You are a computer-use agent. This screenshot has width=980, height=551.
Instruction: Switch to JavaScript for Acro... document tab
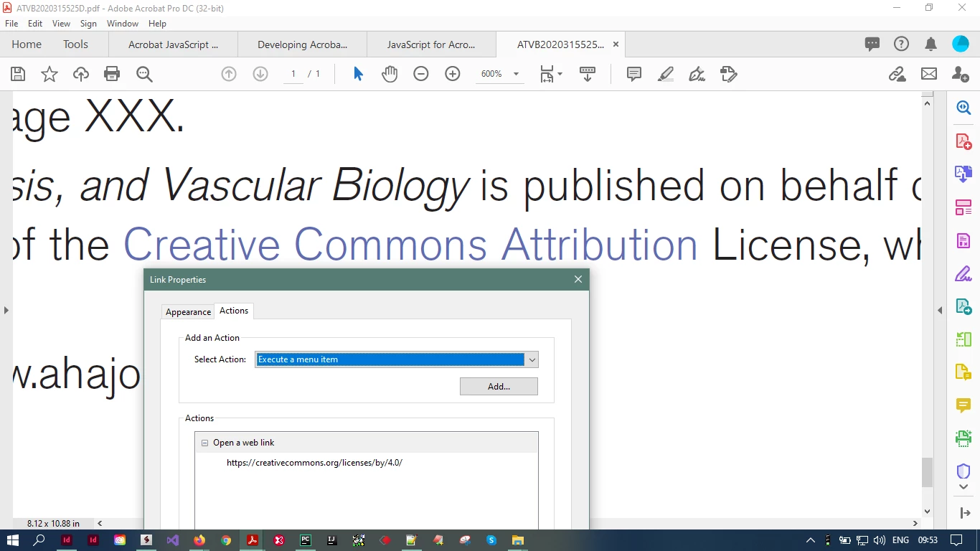pos(431,44)
